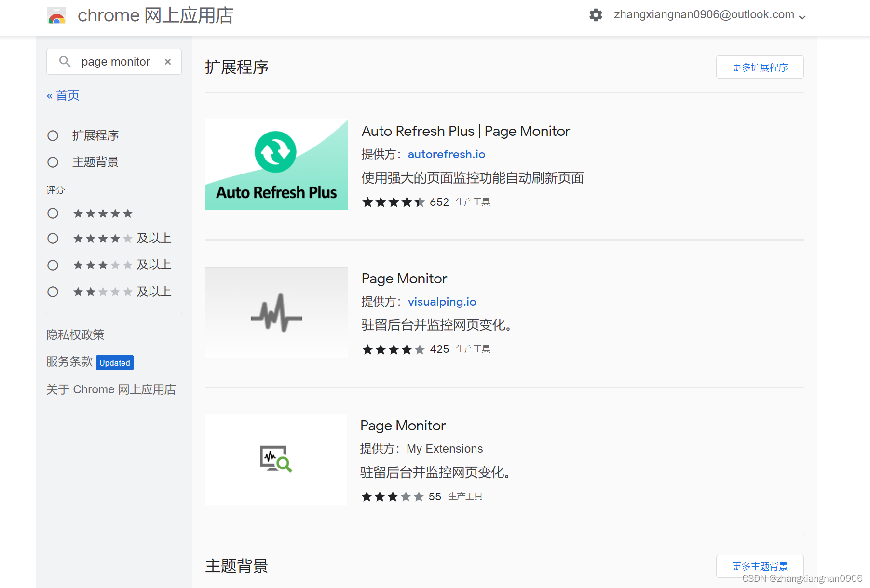Open 关于 Chrome 网上应用店 link
The width and height of the screenshot is (870, 588).
(x=111, y=389)
